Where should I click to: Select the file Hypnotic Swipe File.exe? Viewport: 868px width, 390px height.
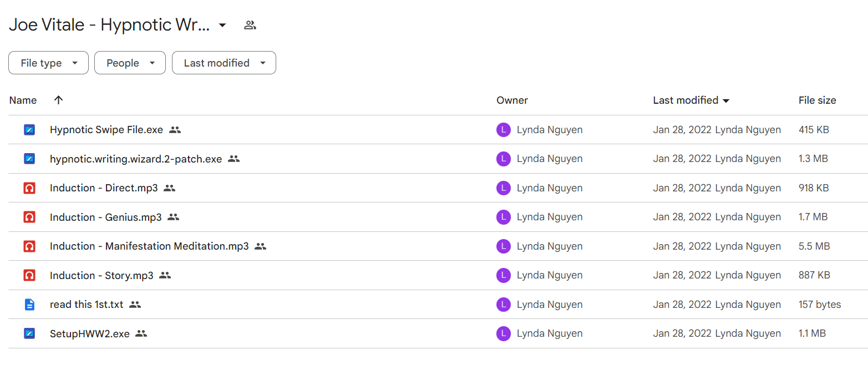106,130
